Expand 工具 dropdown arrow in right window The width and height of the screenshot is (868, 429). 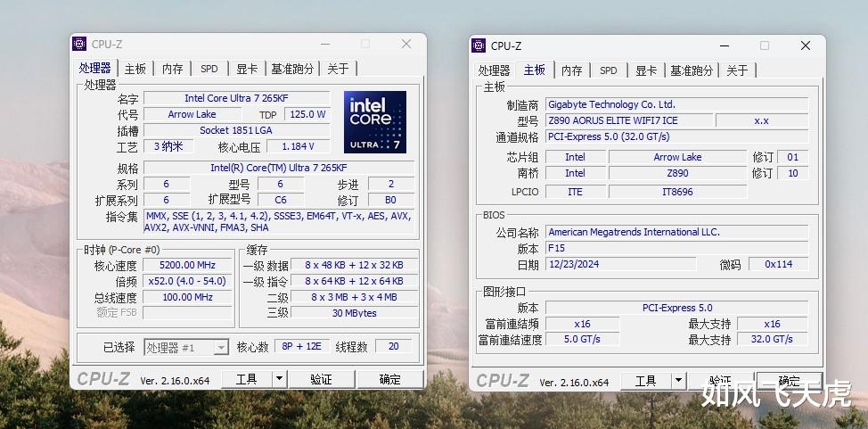(x=679, y=382)
